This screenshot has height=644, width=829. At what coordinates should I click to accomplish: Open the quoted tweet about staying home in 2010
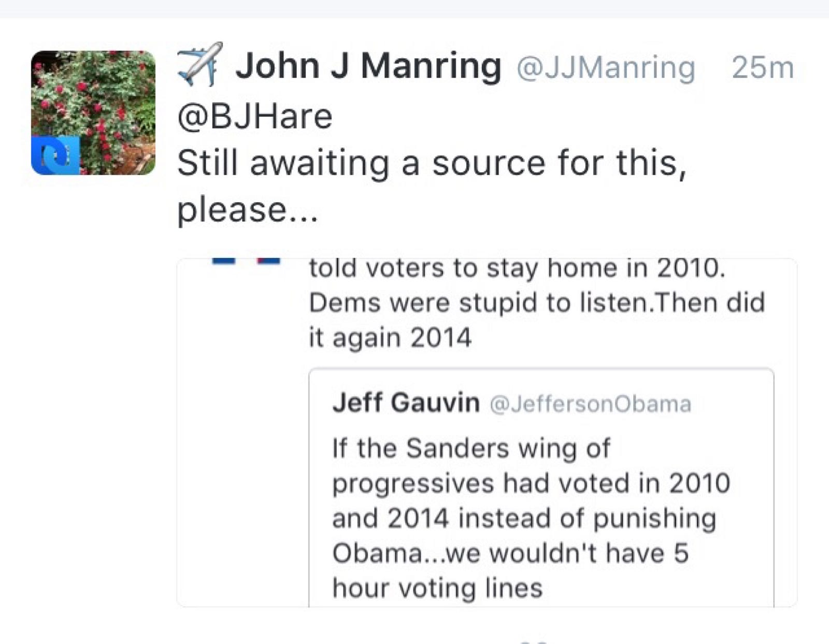(487, 432)
